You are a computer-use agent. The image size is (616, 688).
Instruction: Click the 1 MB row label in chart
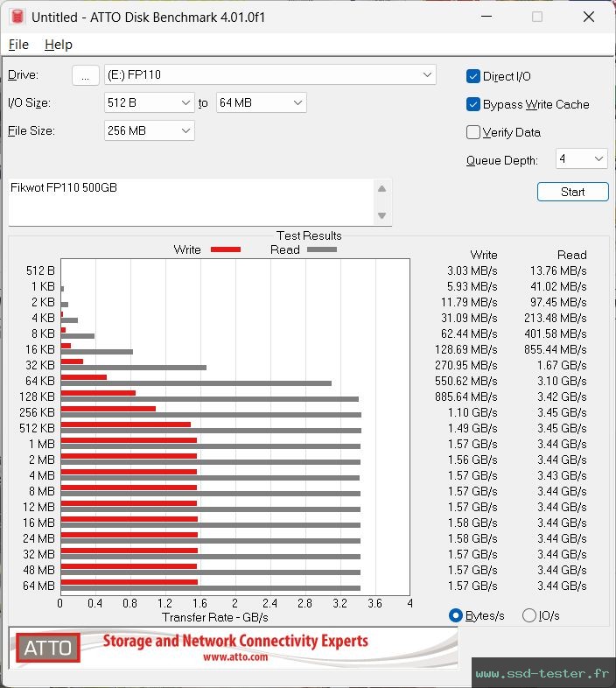tap(42, 444)
